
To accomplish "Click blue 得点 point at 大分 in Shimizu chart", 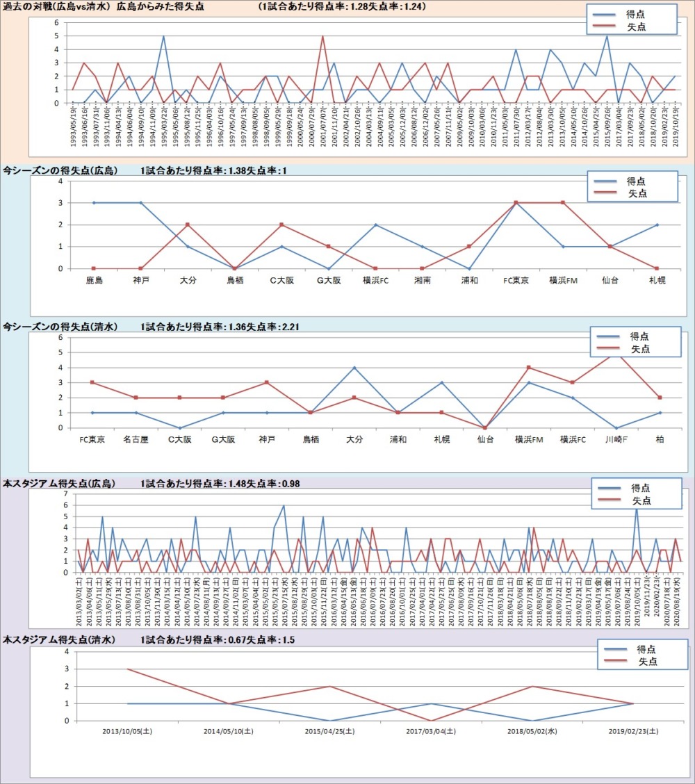I will (x=354, y=367).
